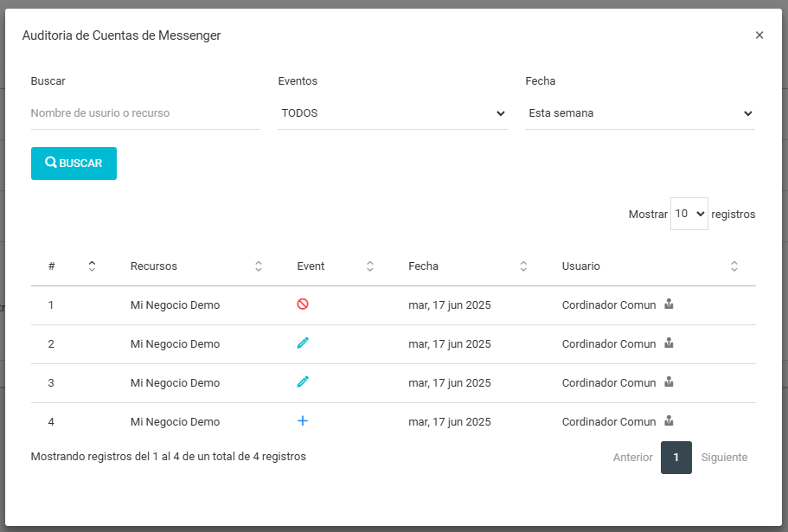Click the blocked event icon in row 1
Screen dimensions: 788x532
pos(303,304)
